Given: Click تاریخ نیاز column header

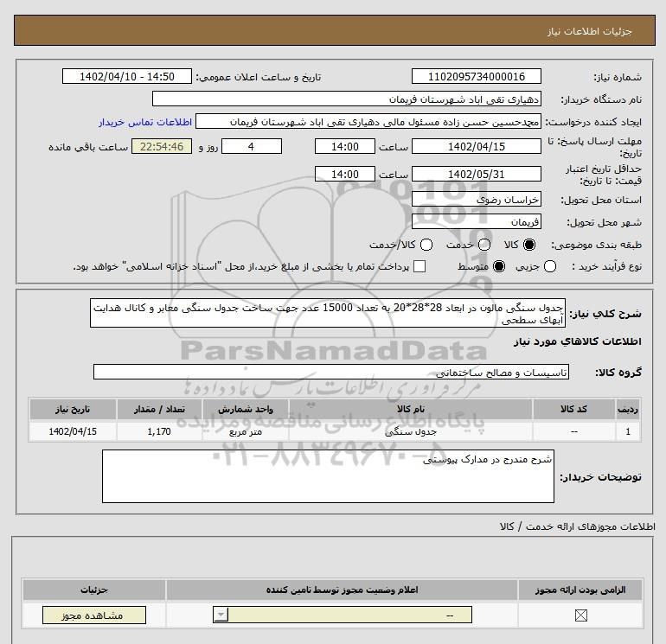Looking at the screenshot, I should click(x=73, y=409).
